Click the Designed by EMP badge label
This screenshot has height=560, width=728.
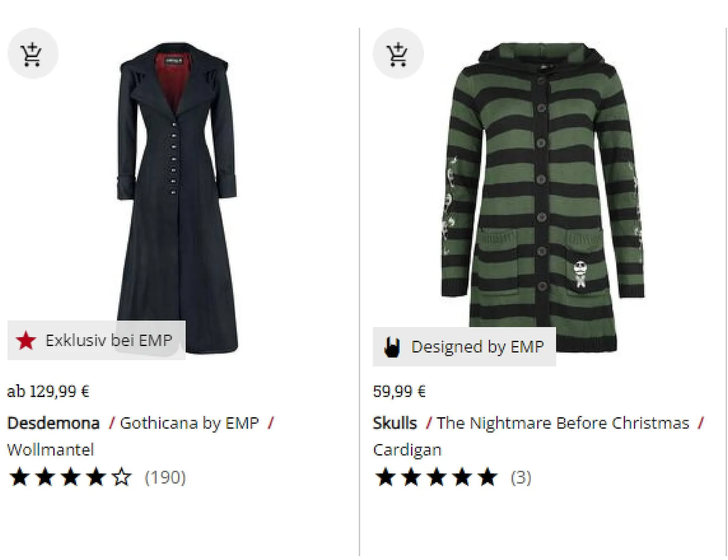click(477, 347)
